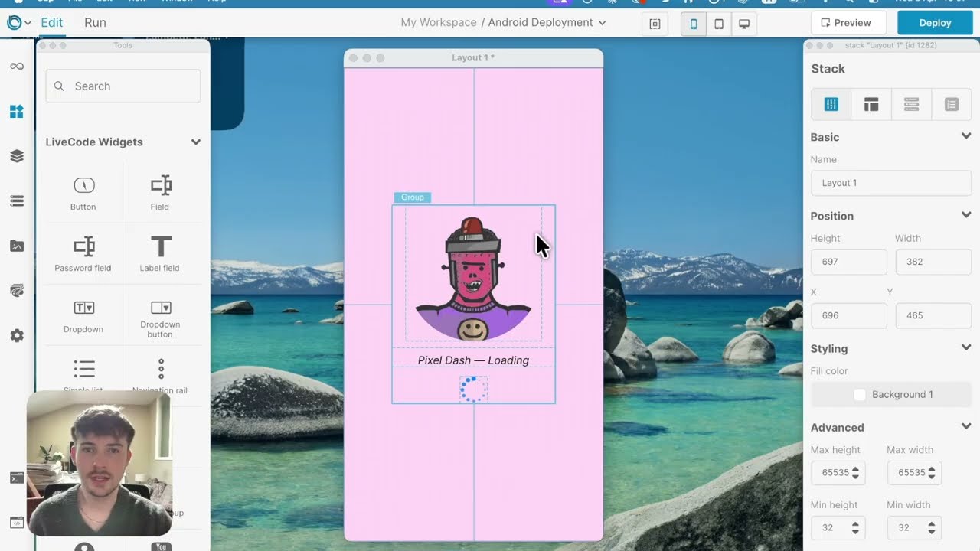Switch to phone device view
980x551 pixels.
(x=694, y=24)
